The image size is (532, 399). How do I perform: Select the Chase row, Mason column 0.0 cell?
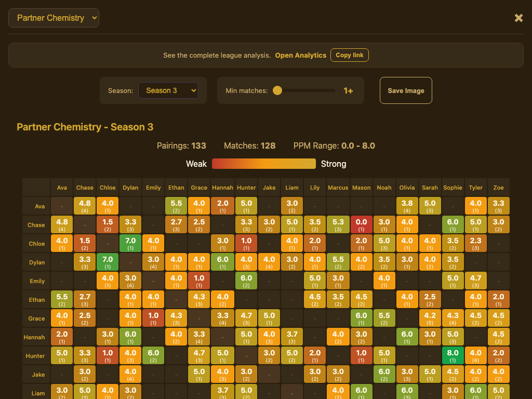362,224
